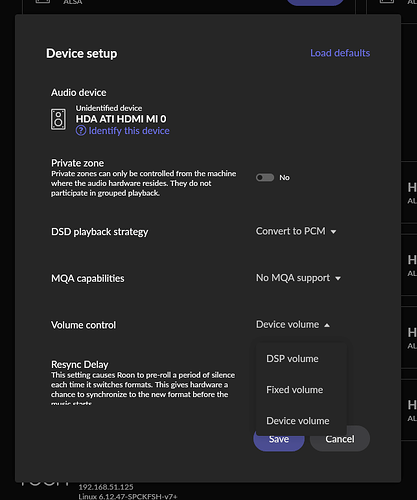
Task: Save the device setup
Action: 279,439
